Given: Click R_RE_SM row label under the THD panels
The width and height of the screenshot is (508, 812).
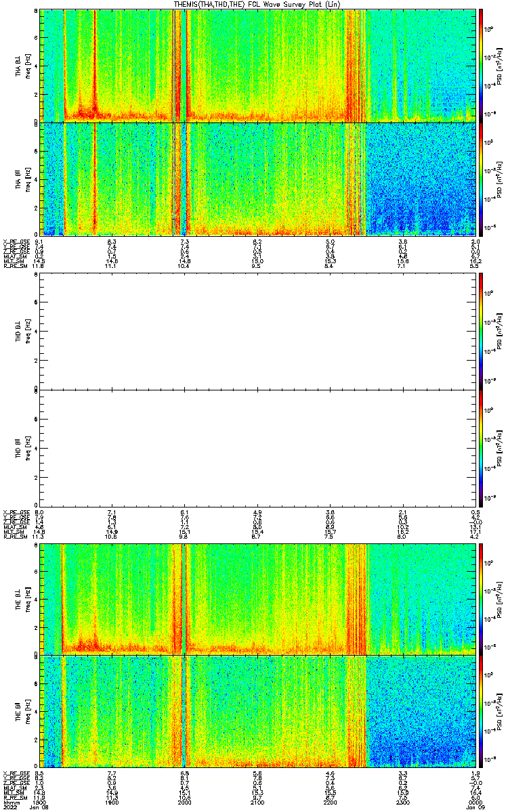Looking at the screenshot, I should point(16,537).
